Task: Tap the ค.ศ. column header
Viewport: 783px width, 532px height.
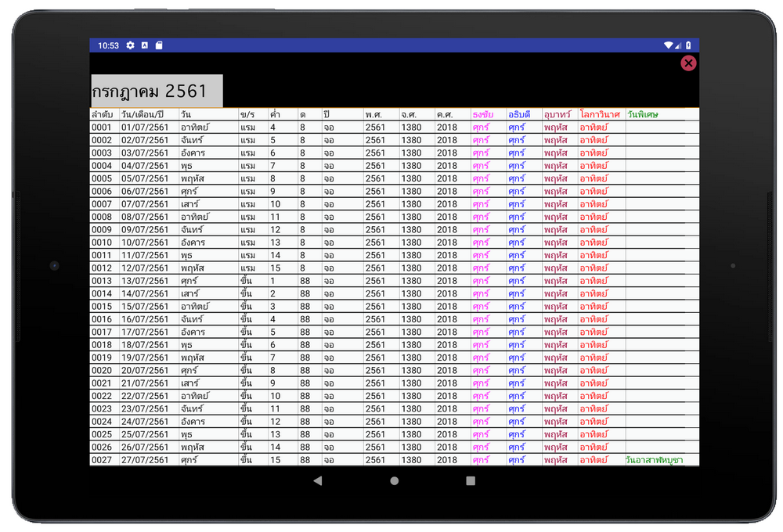Action: (x=445, y=115)
